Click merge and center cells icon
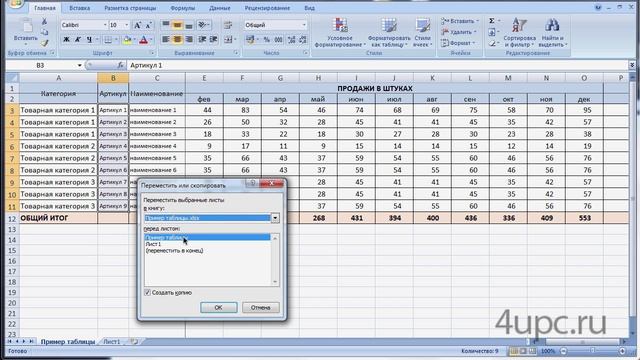This screenshot has width=640, height=360. (228, 39)
